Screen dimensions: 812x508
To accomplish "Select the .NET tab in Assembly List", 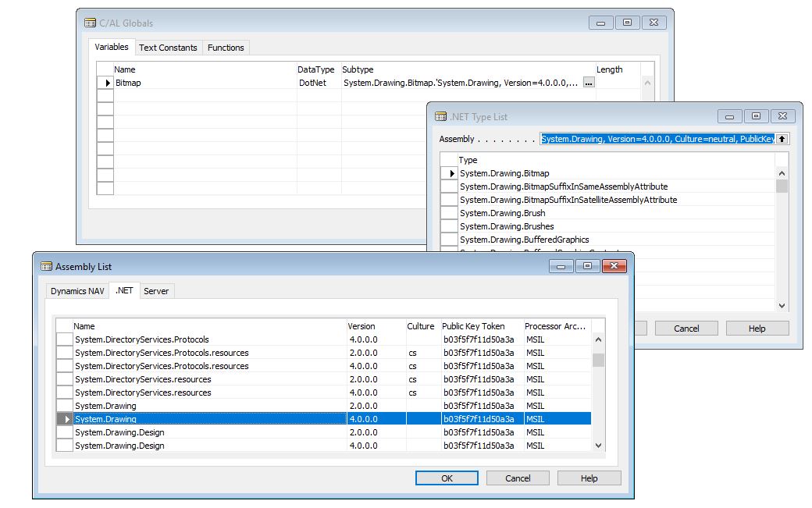I will (x=124, y=291).
